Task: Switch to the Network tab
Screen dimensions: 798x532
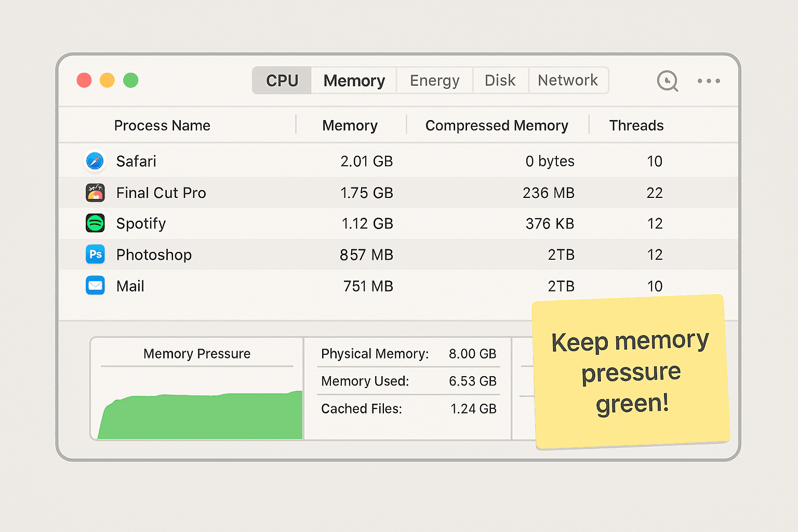Action: coord(568,81)
